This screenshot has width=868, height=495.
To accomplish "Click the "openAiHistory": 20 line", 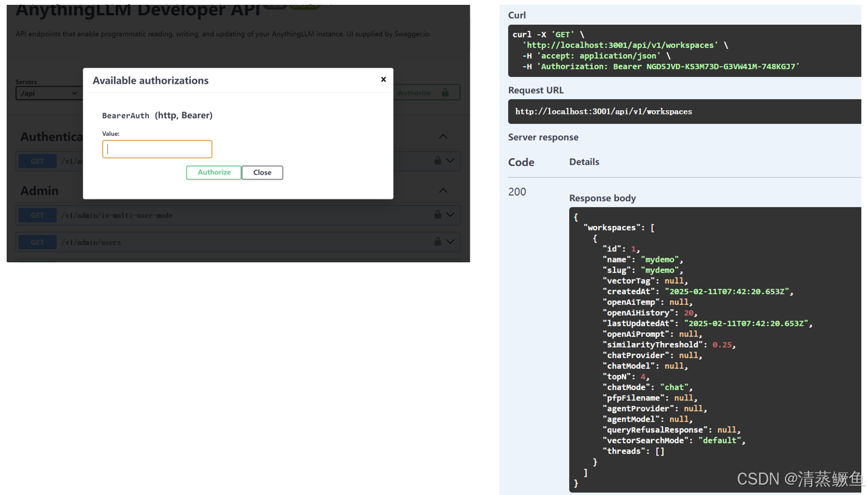I will (x=650, y=313).
